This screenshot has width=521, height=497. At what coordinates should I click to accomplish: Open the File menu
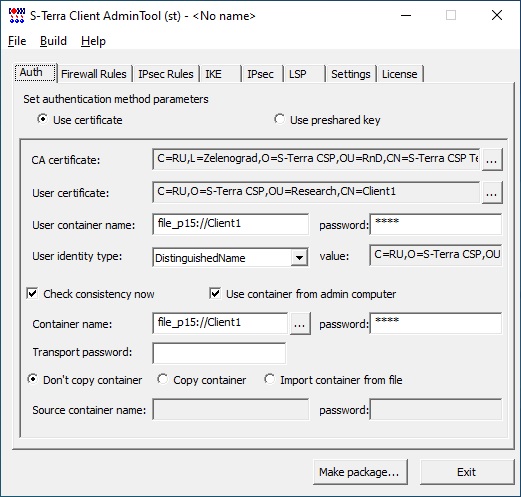[x=17, y=41]
